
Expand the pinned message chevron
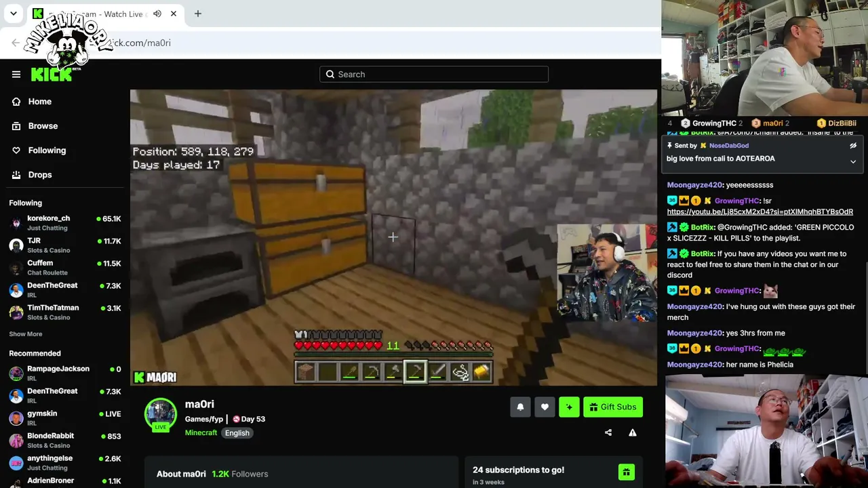click(x=853, y=162)
